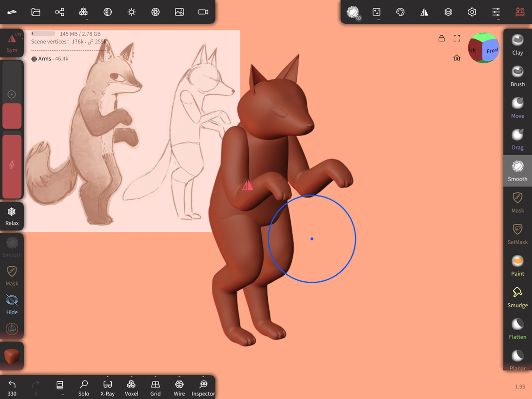Open the layers menu in top bar
532x399 pixels.
[x=448, y=12]
